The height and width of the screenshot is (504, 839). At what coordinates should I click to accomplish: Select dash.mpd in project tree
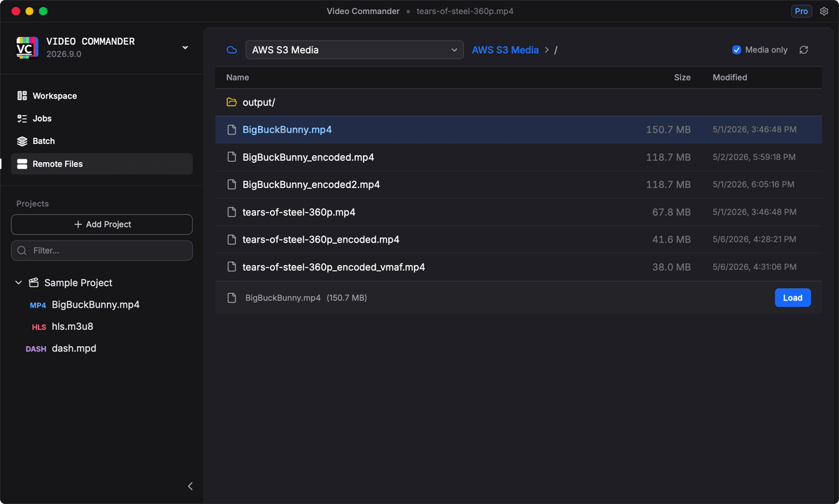[x=74, y=348]
